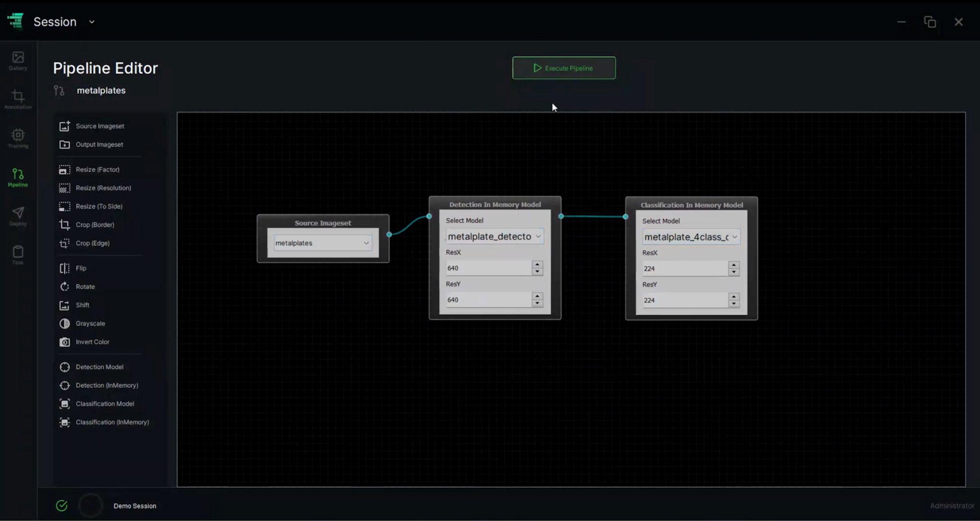Viewport: 980px width, 521px height.
Task: Decrease Classification ResX value
Action: (x=734, y=272)
